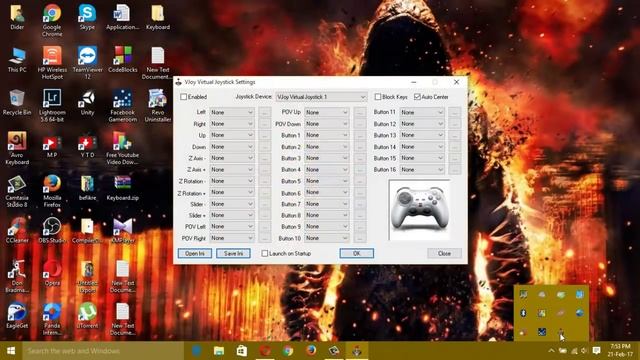Viewport: 640px width, 360px height.
Task: Expand the Button 1 dropdown
Action: [327, 135]
